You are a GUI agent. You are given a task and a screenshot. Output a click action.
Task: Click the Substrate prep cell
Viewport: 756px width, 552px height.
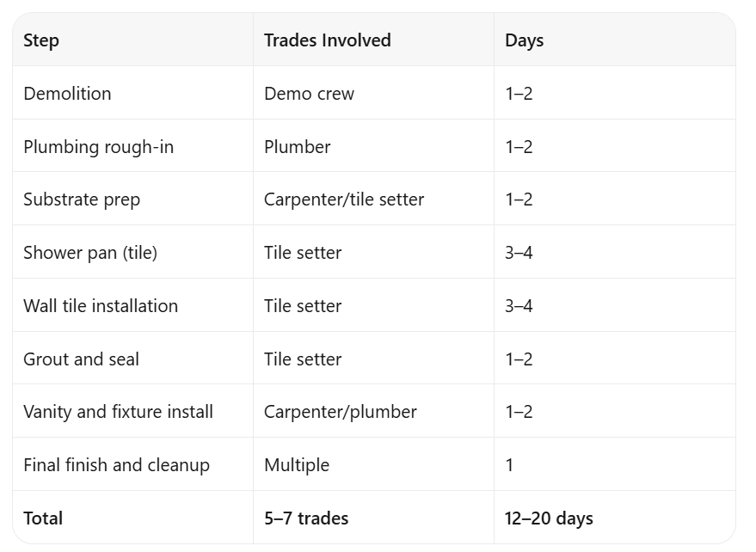[x=82, y=199]
